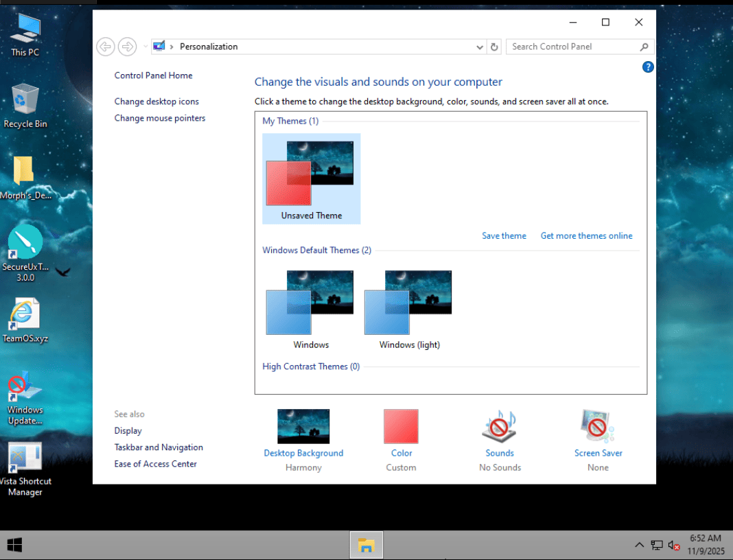Viewport: 733px width, 560px height.
Task: Select Windows Update shortcut on desktop
Action: click(x=25, y=398)
